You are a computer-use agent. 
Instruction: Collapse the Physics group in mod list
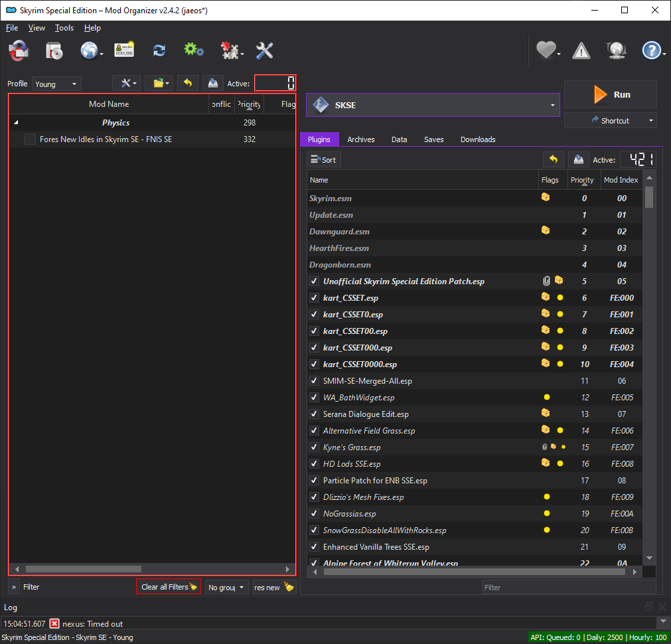pos(16,122)
